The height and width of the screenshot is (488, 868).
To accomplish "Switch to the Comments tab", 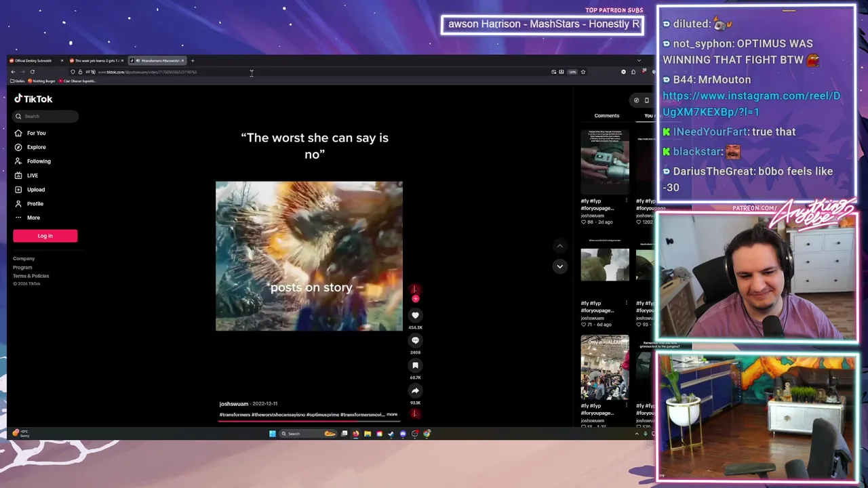I will pos(606,116).
